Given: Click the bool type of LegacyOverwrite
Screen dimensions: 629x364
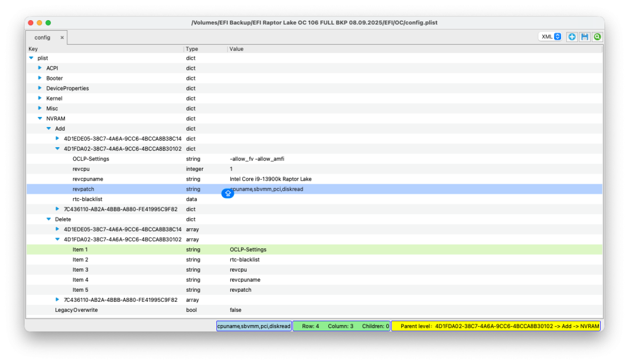Looking at the screenshot, I should tap(191, 310).
